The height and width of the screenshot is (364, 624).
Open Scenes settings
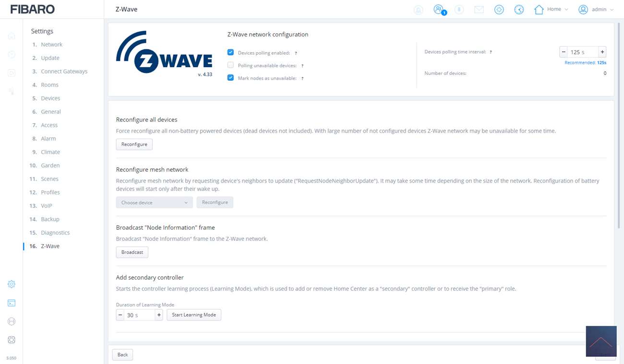click(49, 179)
